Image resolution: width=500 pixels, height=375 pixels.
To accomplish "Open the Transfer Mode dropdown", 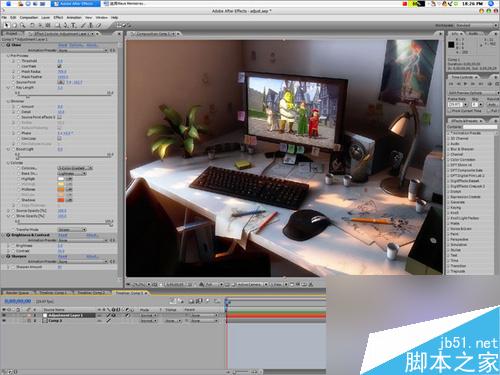I will pyautogui.click(x=72, y=230).
